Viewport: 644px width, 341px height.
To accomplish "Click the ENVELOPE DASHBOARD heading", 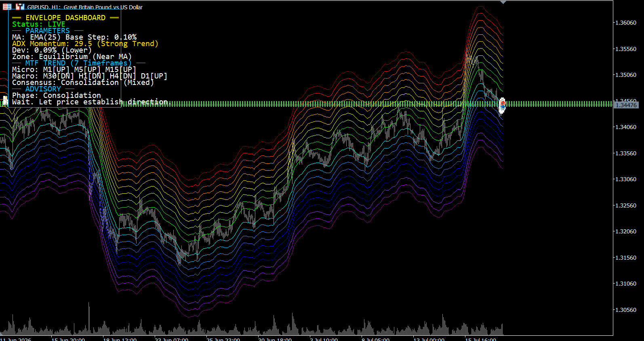I will click(x=65, y=18).
